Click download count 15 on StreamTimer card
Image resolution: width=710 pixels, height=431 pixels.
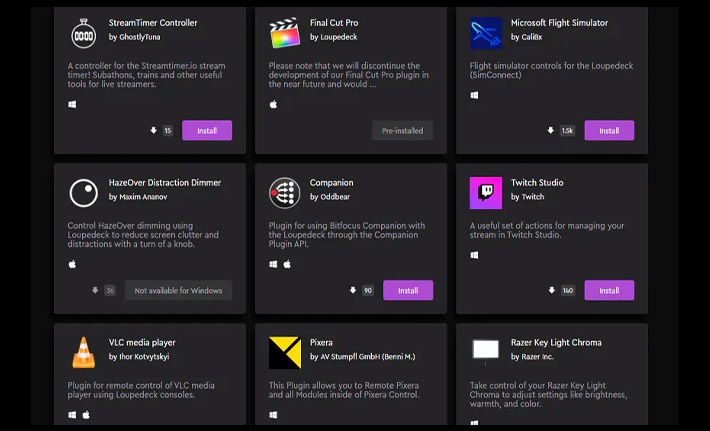[168, 130]
